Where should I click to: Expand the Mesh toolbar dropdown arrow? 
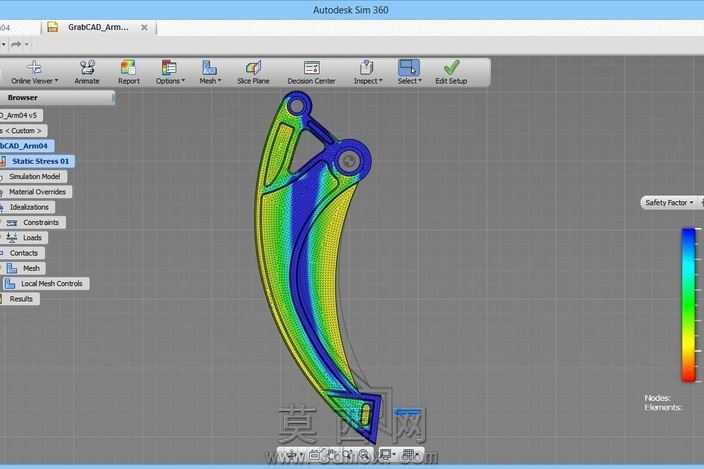click(x=220, y=81)
